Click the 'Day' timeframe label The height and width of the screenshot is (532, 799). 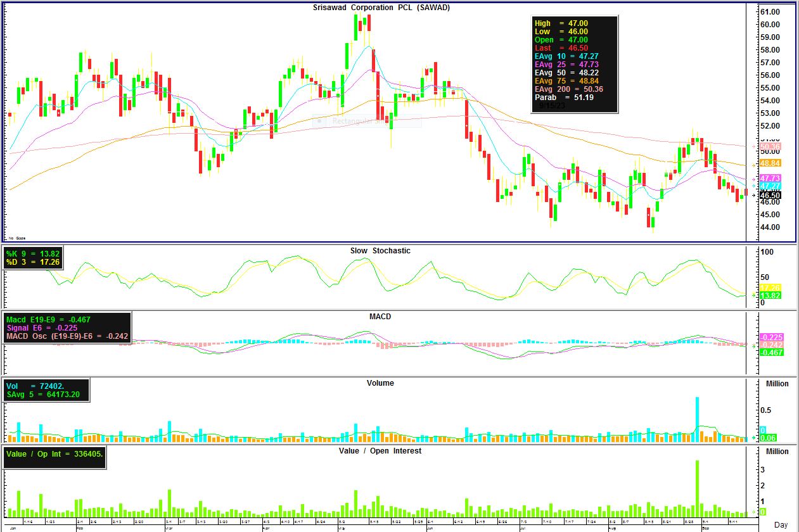click(781, 525)
